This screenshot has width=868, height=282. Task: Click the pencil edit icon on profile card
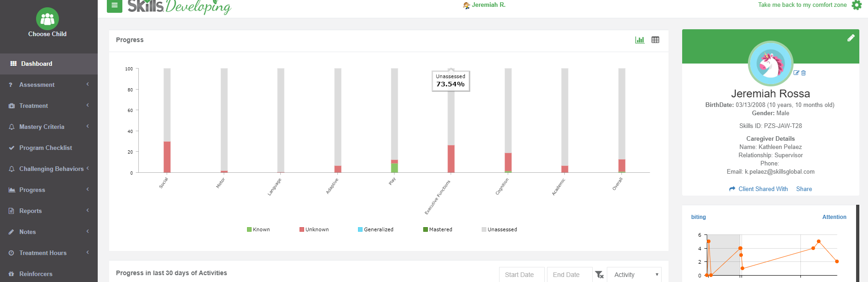coord(851,38)
